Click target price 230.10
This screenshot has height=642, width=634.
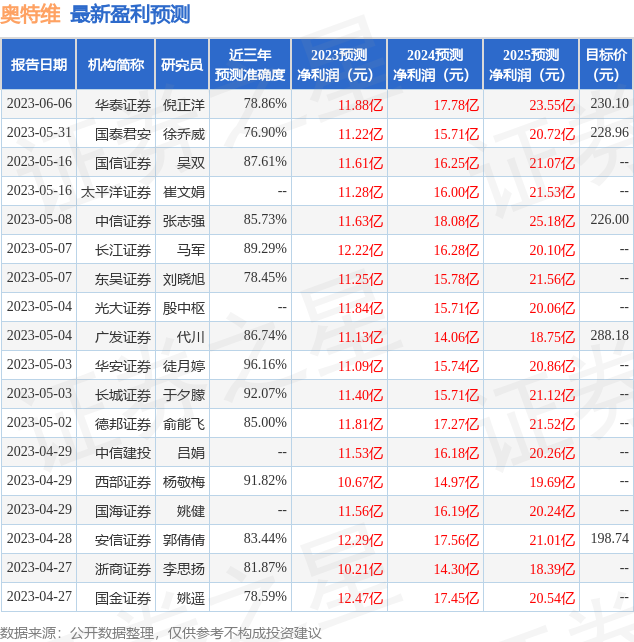pyautogui.click(x=609, y=104)
